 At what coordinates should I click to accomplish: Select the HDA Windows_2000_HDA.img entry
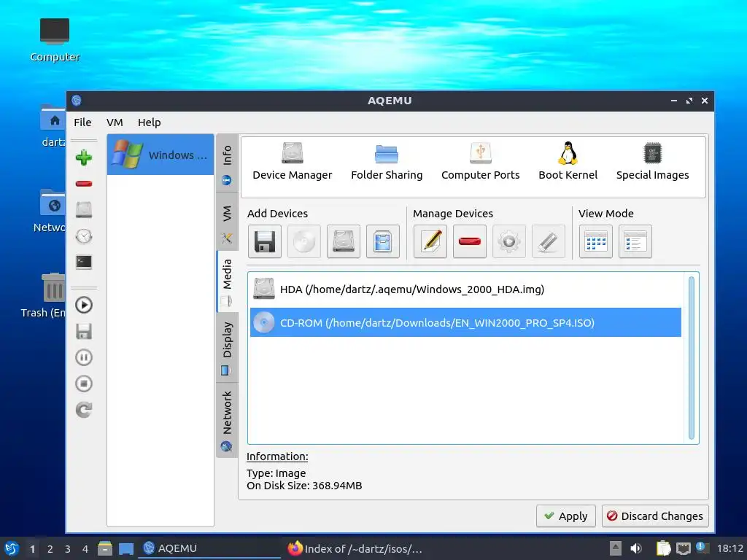click(465, 289)
